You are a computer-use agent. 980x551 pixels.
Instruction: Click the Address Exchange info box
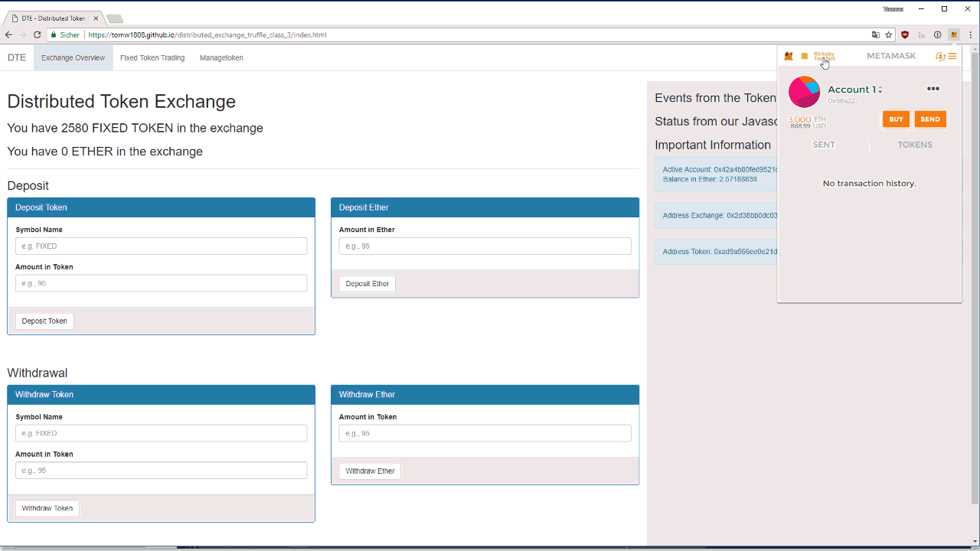tap(716, 216)
